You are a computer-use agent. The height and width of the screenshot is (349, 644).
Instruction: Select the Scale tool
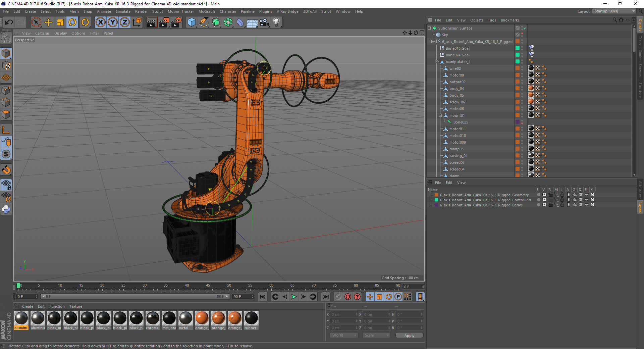pos(60,22)
